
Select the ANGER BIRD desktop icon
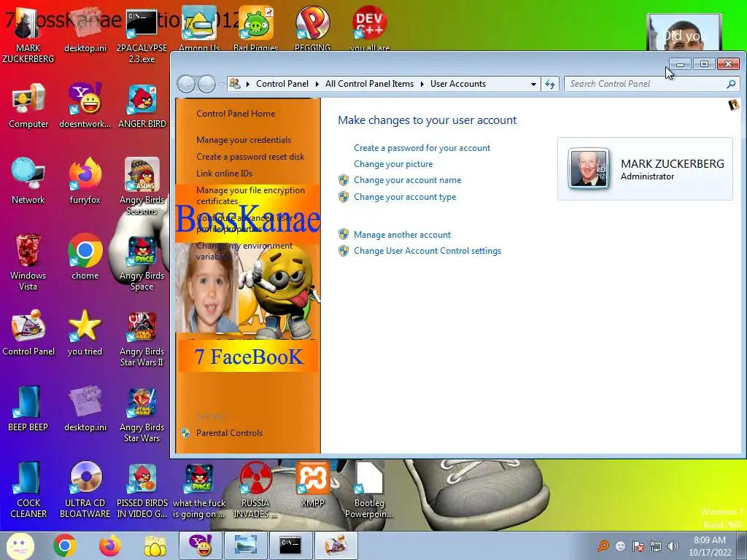[x=142, y=106]
